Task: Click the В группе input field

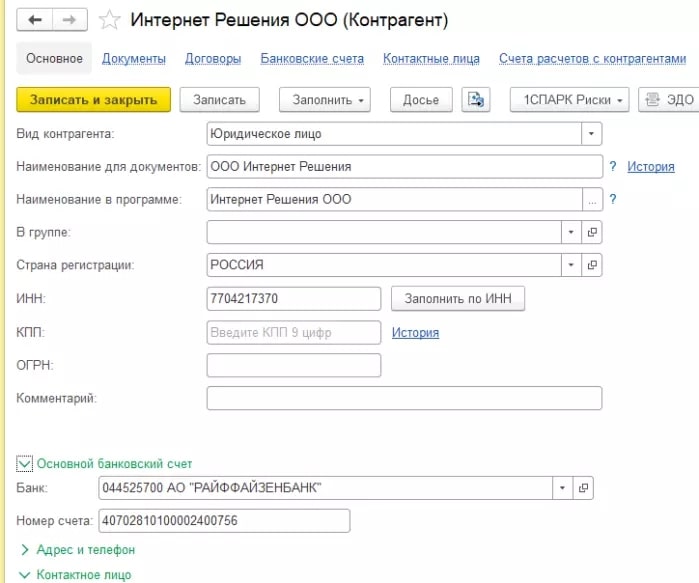Action: tap(384, 232)
